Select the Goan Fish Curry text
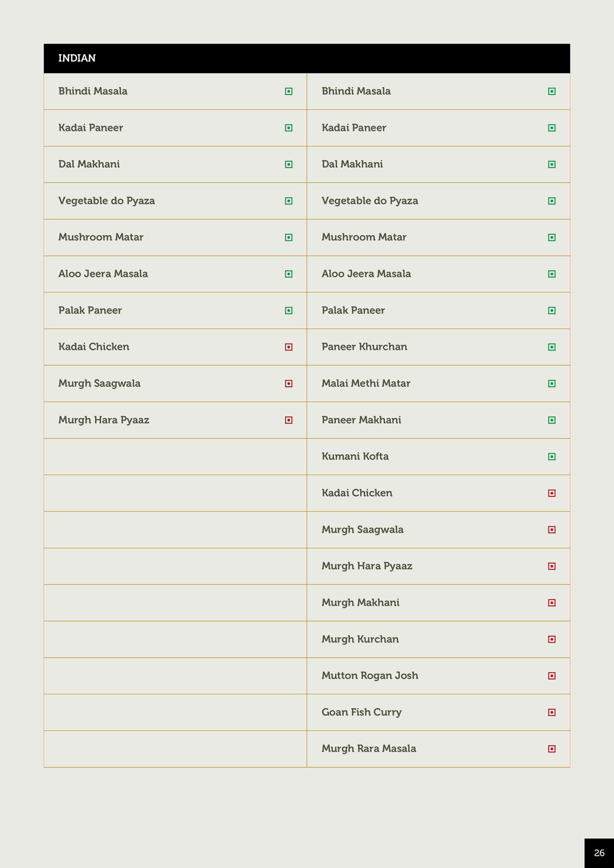The image size is (614, 868). pos(361,712)
